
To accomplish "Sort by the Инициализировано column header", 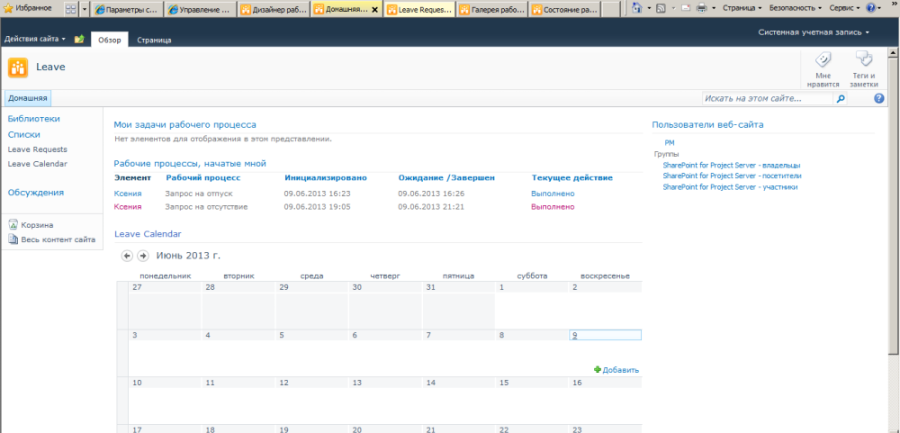I will click(325, 178).
